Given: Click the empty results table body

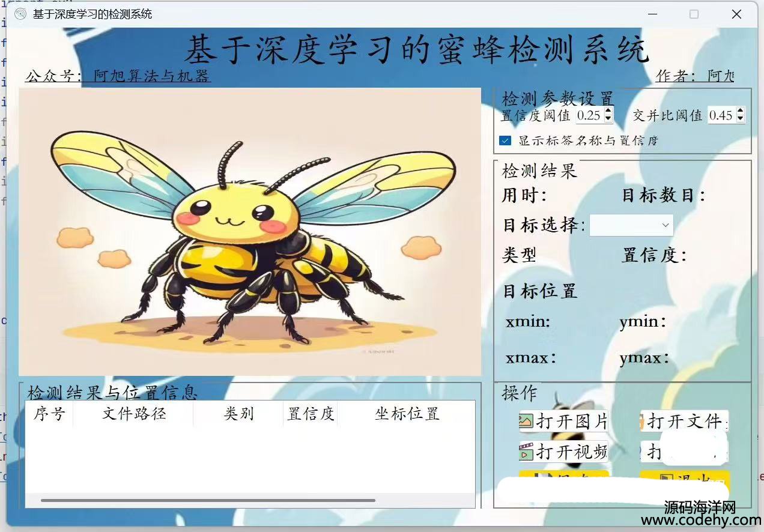Looking at the screenshot, I should click(x=250, y=459).
